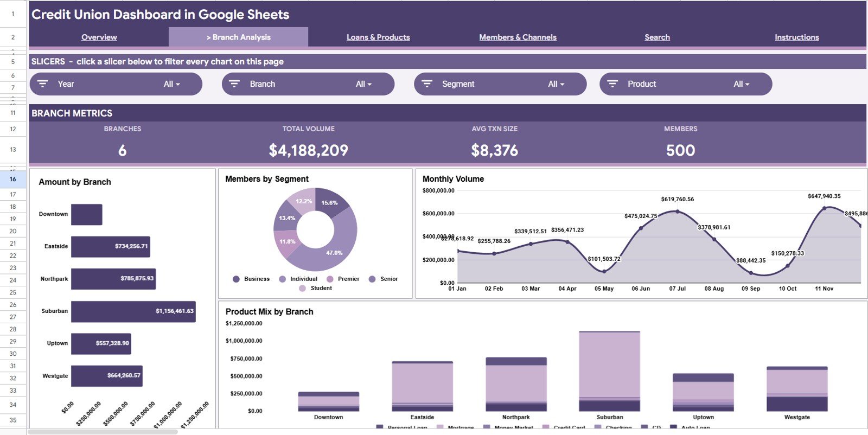Go to the Overview tab
The width and height of the screenshot is (868, 435).
99,37
